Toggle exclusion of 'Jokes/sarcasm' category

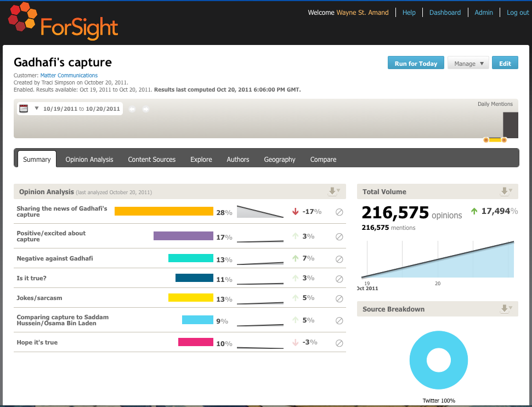(339, 298)
